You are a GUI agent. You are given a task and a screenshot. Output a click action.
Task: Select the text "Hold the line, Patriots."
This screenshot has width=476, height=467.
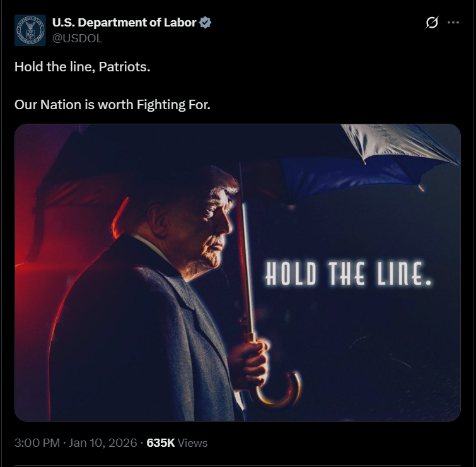click(x=82, y=67)
